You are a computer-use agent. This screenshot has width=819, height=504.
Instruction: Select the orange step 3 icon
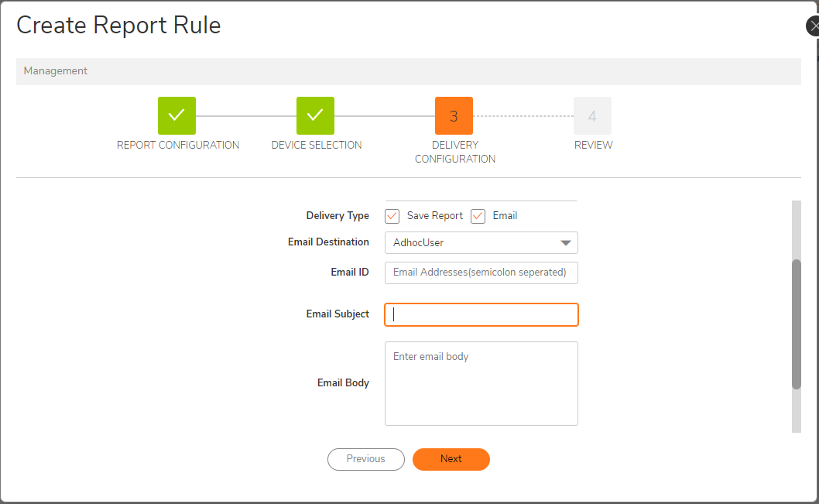(454, 116)
